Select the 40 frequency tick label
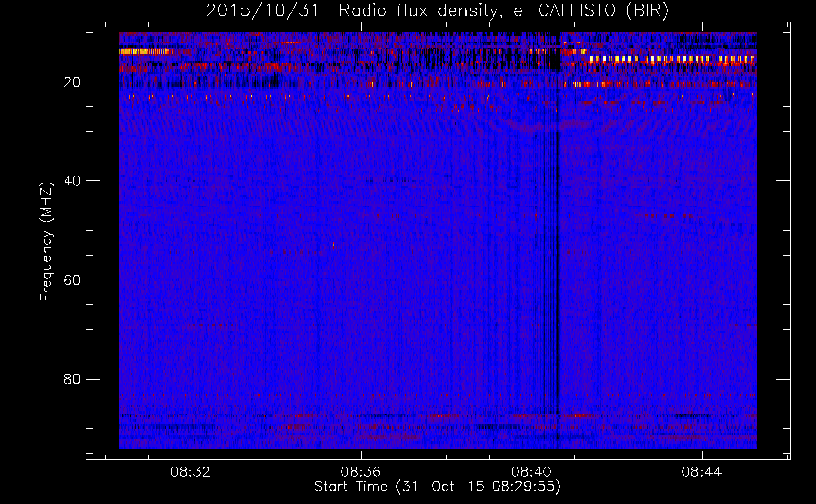Screen dimensions: 816x504 coord(73,181)
